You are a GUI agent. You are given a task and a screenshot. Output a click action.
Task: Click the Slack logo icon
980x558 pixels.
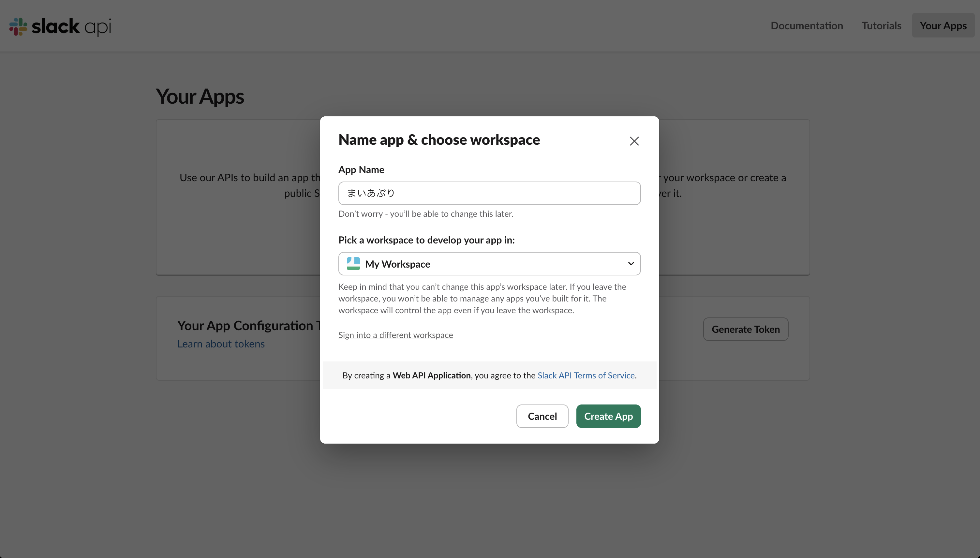coord(17,26)
